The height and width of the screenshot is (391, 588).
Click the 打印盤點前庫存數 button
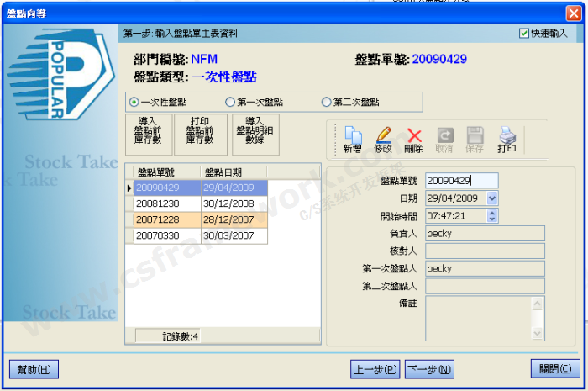(x=200, y=135)
